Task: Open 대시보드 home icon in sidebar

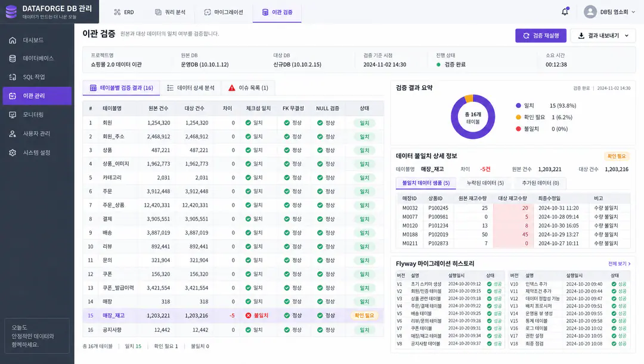Action: pos(13,41)
